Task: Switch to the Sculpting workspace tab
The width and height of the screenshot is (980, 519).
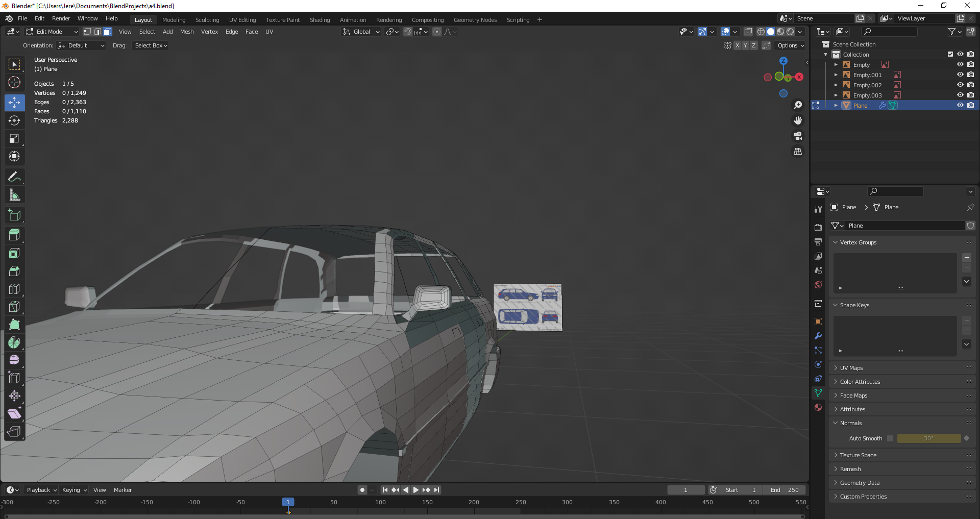Action: pyautogui.click(x=207, y=20)
